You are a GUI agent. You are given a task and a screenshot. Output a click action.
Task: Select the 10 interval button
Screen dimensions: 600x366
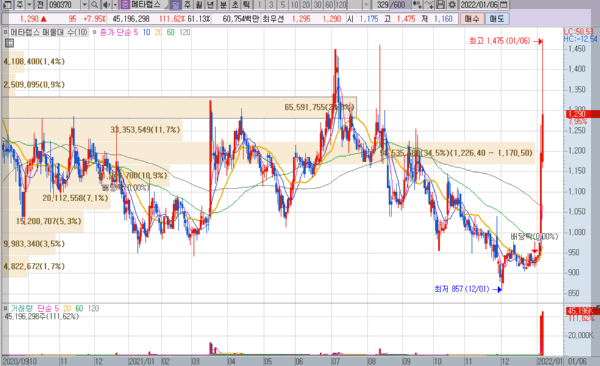[x=294, y=5]
